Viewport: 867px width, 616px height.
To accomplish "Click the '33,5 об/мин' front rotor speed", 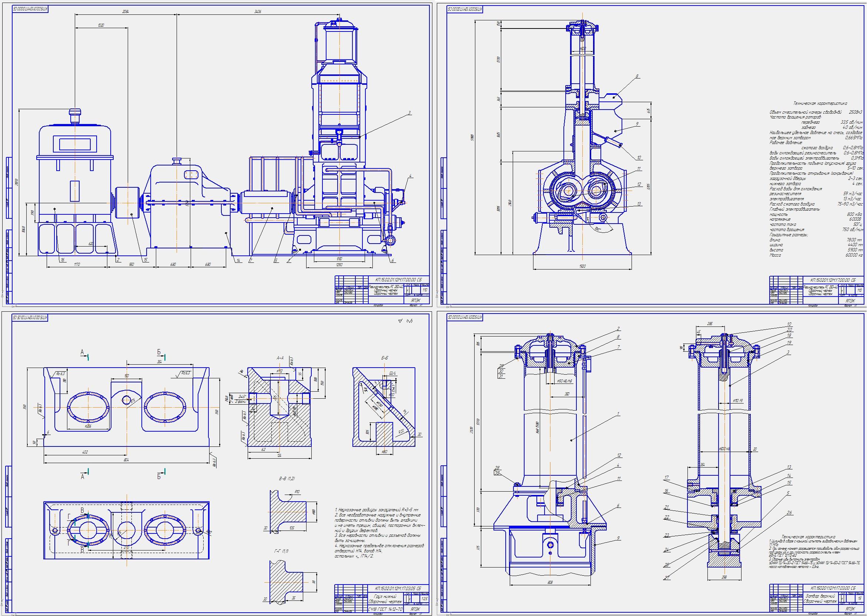I will click(x=852, y=123).
